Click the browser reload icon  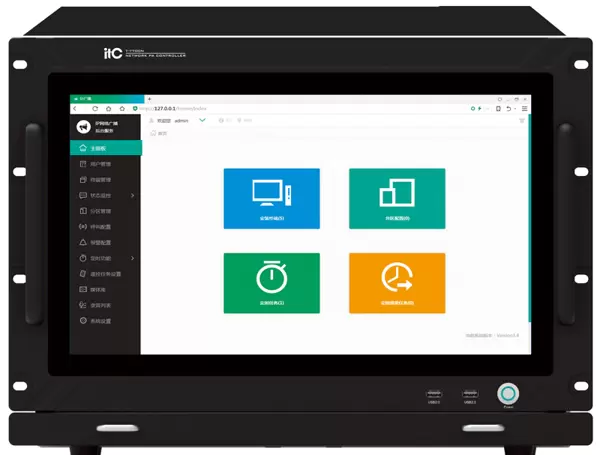96,108
